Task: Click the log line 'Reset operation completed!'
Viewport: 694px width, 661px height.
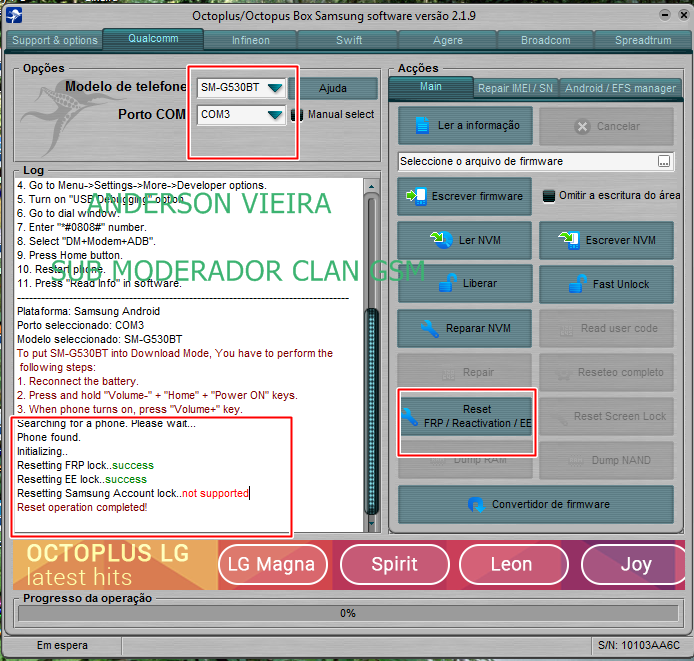Action: click(x=82, y=507)
